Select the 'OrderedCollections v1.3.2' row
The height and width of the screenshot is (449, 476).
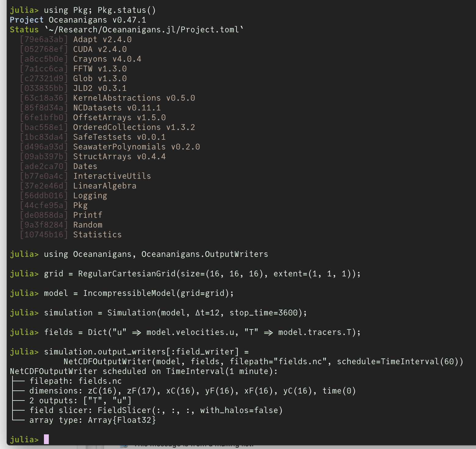coord(107,127)
